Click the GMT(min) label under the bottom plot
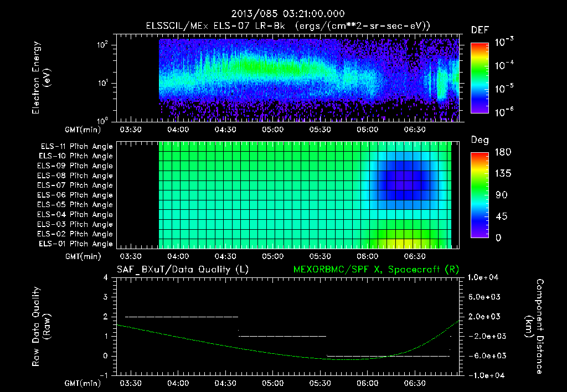This screenshot has width=567, height=392. pyautogui.click(x=83, y=383)
